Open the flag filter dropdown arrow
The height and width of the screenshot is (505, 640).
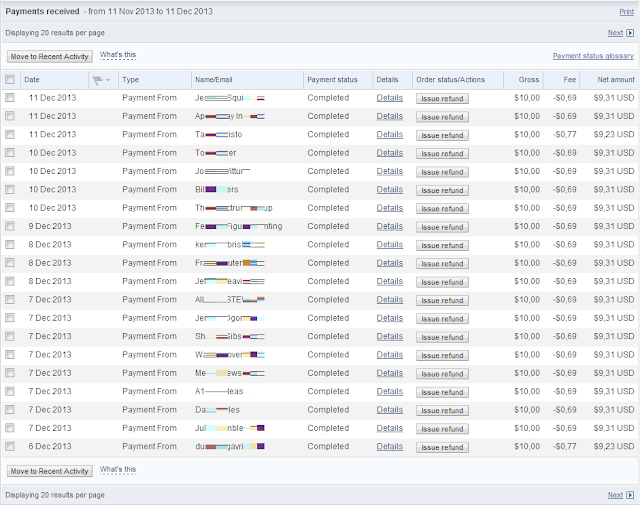pyautogui.click(x=108, y=80)
